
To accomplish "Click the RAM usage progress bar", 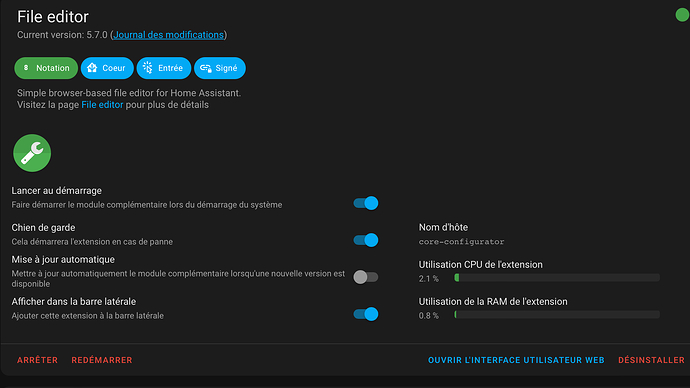I will [x=557, y=315].
